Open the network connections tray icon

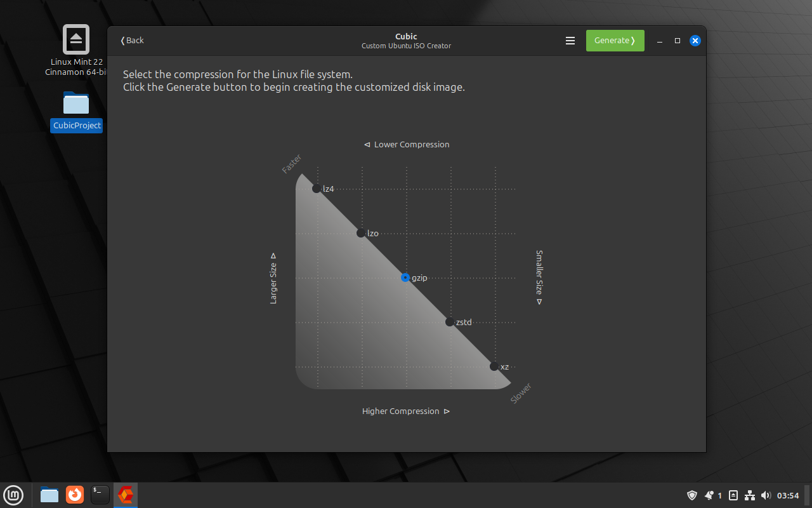(749, 495)
